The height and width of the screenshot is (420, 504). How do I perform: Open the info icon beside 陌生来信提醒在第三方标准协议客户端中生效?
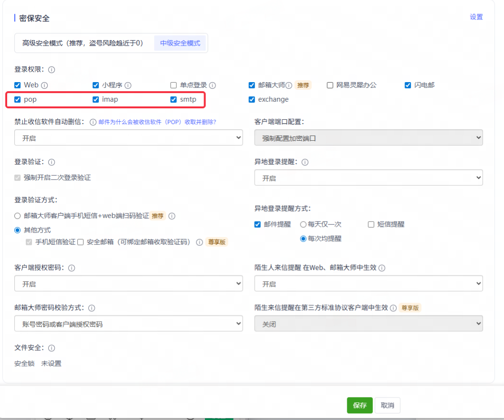click(393, 308)
